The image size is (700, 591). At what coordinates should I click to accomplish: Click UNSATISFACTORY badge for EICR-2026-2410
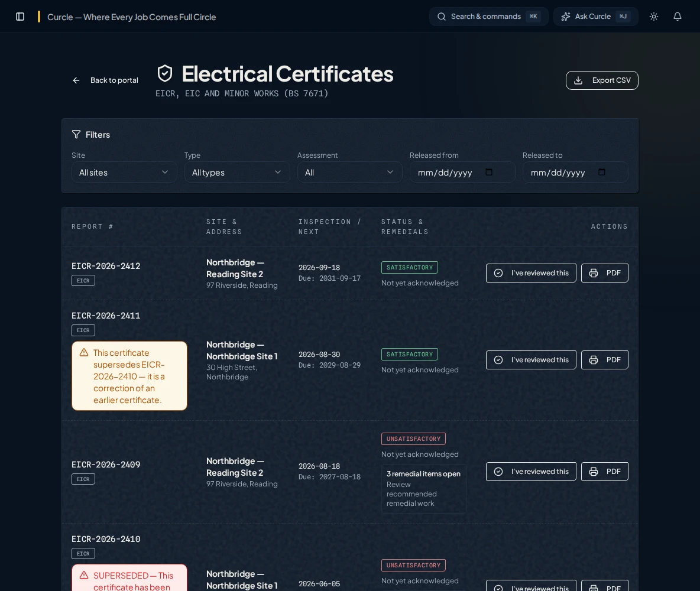(413, 565)
